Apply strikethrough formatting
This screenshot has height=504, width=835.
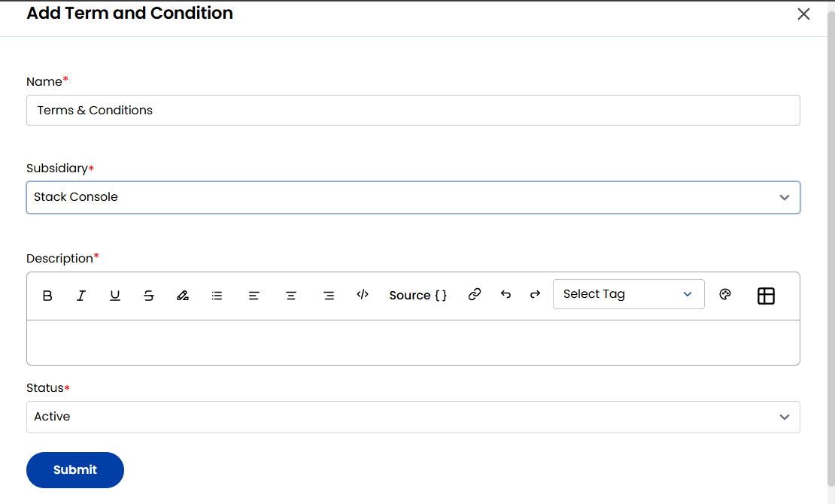click(148, 295)
